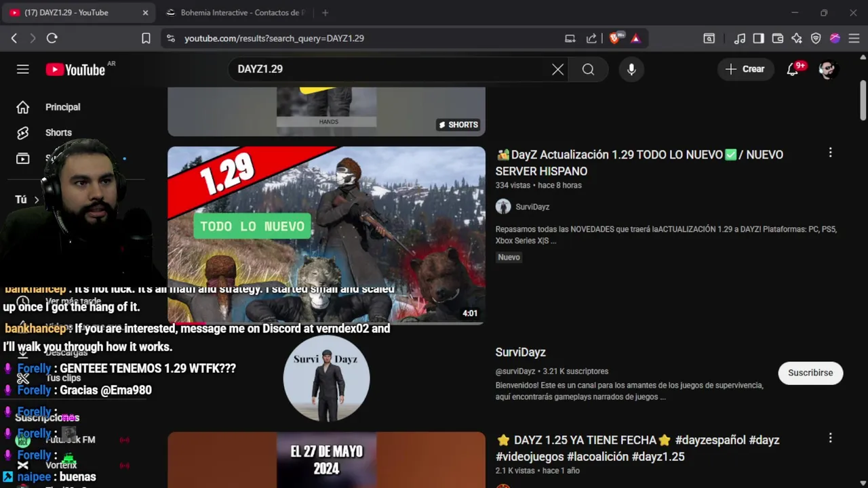
Task: Click the 1.29 TODO LO NUEVO thumbnail
Action: (327, 235)
